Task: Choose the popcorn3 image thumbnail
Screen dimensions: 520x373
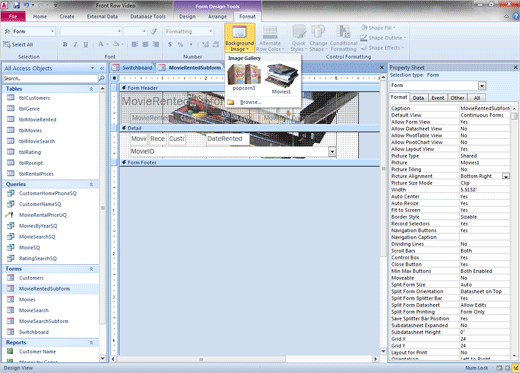Action: [x=244, y=77]
